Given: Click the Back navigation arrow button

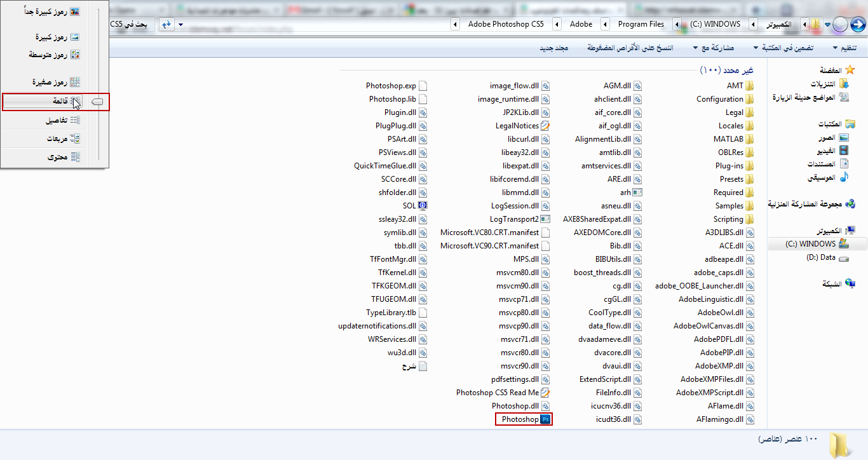Looking at the screenshot, I should point(858,24).
